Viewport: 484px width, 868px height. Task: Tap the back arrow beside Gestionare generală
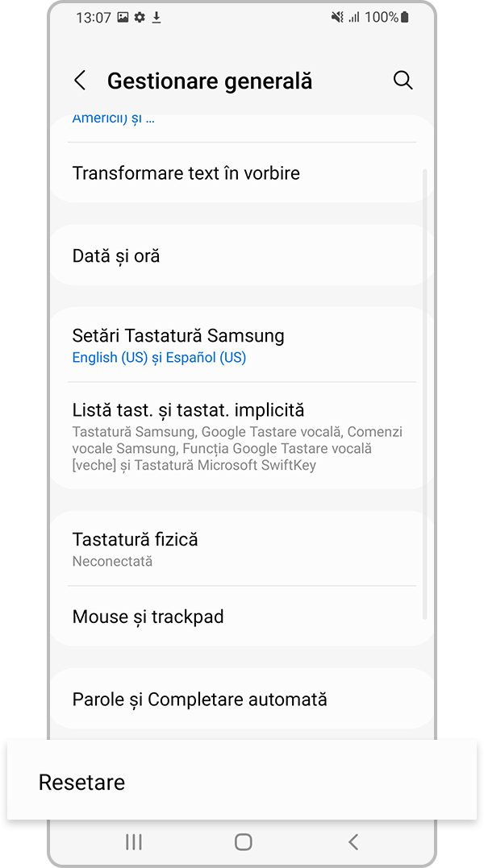pos(80,80)
